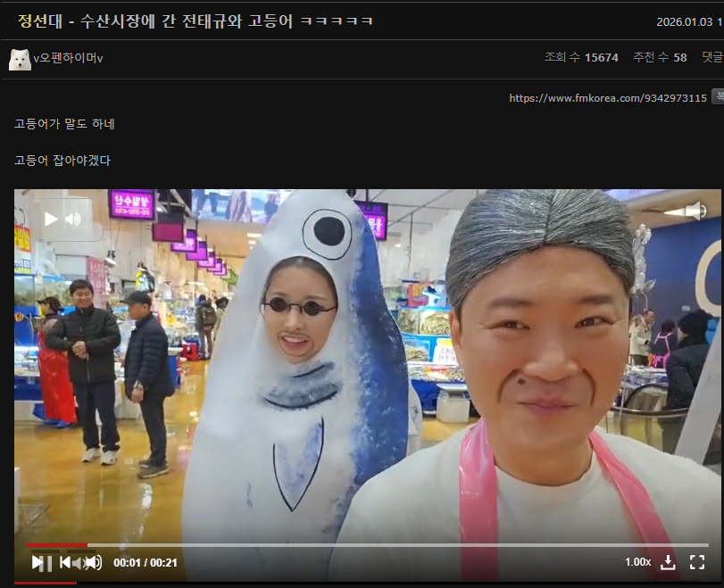Open author profile v오펜하이머v
724x588 pixels.
[68, 58]
